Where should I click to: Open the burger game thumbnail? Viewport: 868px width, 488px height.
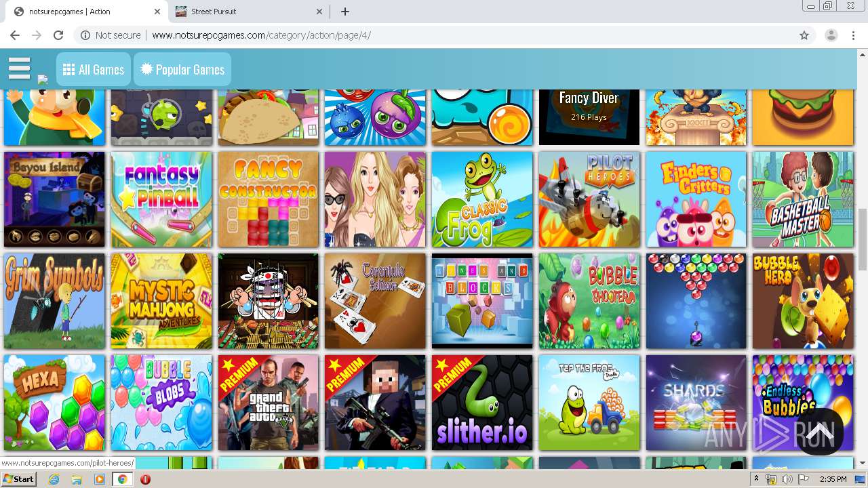(803, 117)
